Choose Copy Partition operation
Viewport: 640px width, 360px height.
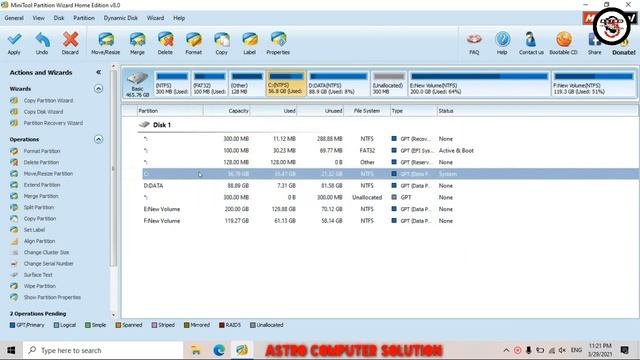pyautogui.click(x=40, y=219)
